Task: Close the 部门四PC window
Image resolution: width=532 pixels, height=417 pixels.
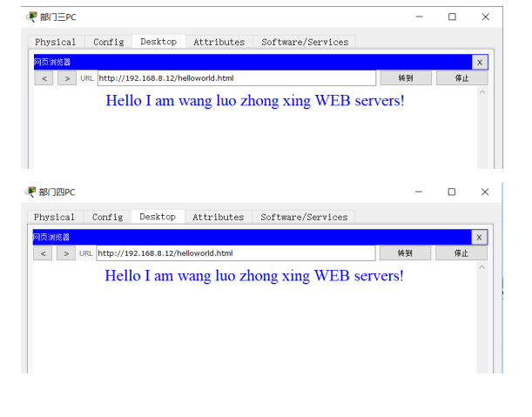Action: pos(485,192)
